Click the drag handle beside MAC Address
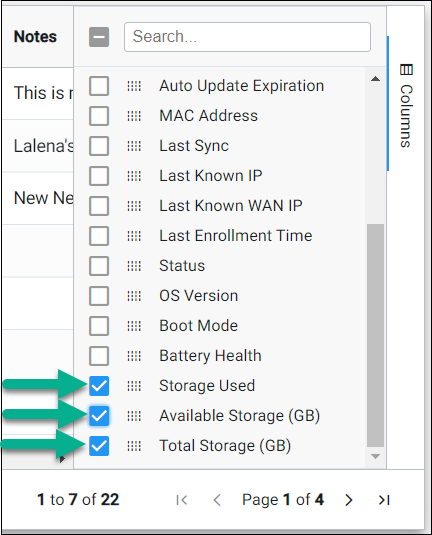The height and width of the screenshot is (535, 432). click(x=134, y=116)
